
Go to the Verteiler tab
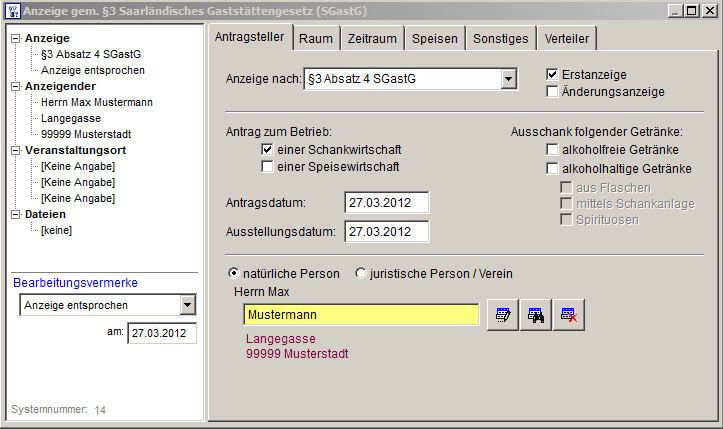[566, 38]
